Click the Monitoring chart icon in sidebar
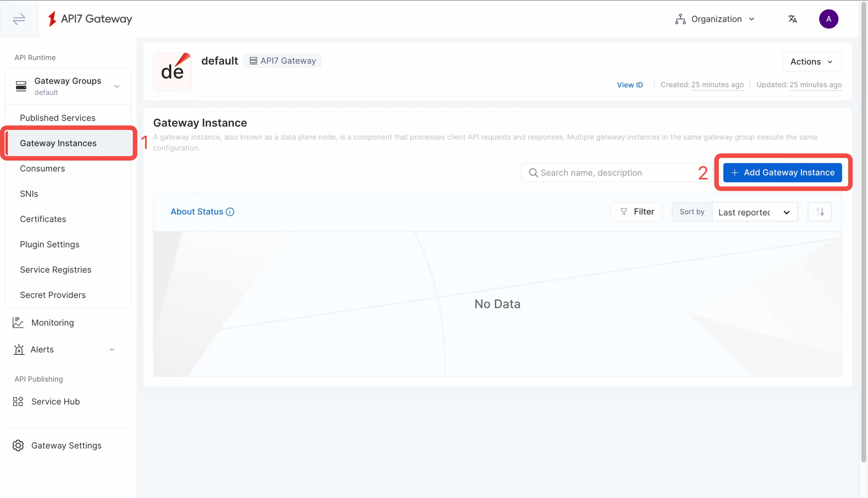868x498 pixels. coord(18,322)
